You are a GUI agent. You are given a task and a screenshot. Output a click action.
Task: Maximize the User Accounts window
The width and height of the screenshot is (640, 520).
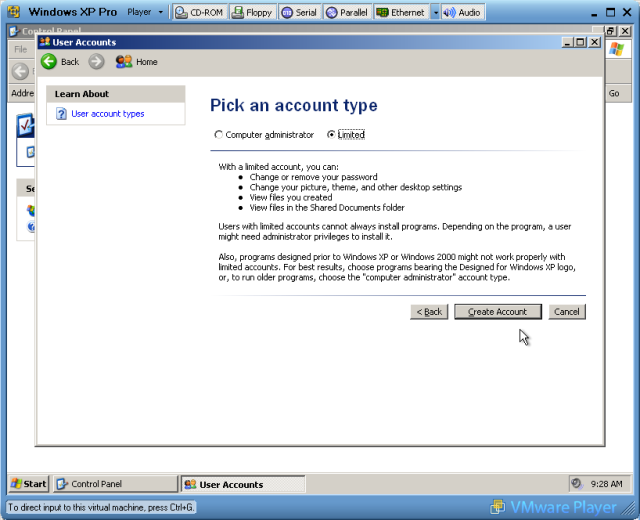point(580,42)
